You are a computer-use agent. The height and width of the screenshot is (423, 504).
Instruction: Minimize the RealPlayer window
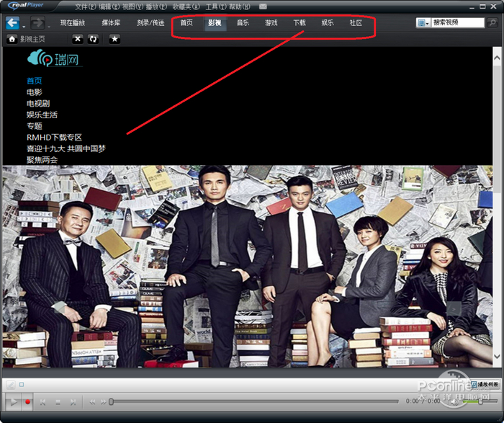472,6
